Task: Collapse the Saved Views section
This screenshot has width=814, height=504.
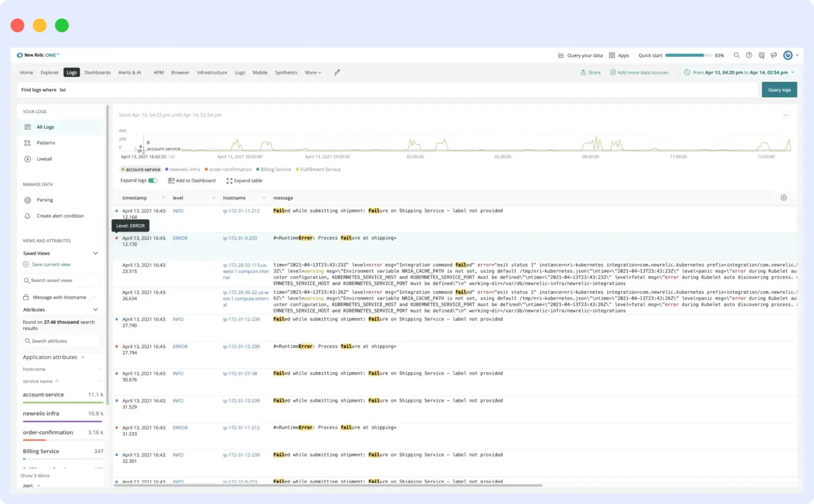Action: (96, 253)
